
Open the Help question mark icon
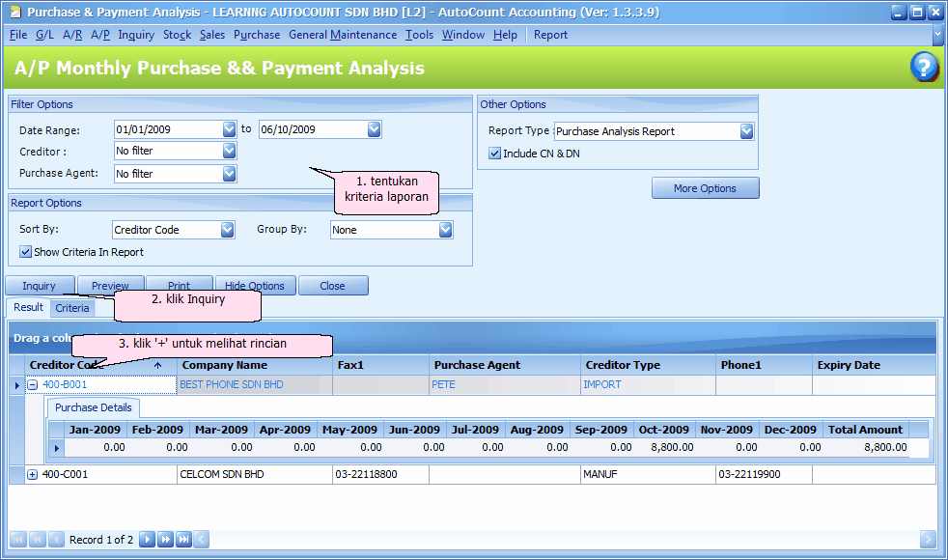pyautogui.click(x=924, y=67)
